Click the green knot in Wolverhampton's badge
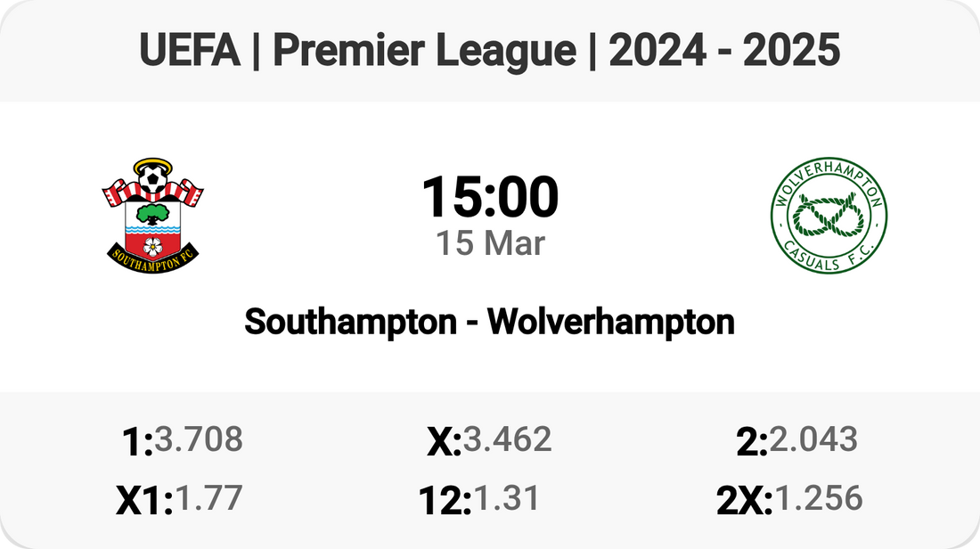 829,216
